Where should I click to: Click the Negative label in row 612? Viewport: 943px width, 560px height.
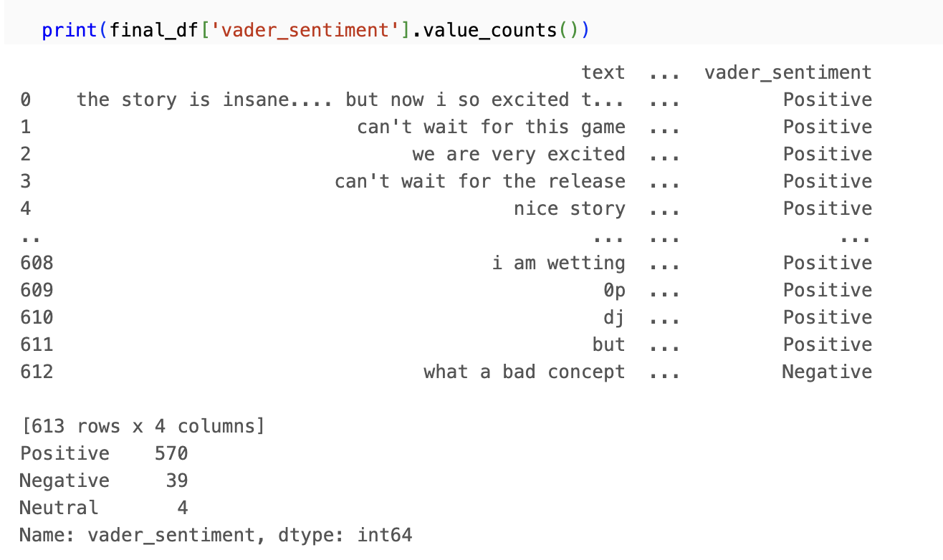(826, 372)
